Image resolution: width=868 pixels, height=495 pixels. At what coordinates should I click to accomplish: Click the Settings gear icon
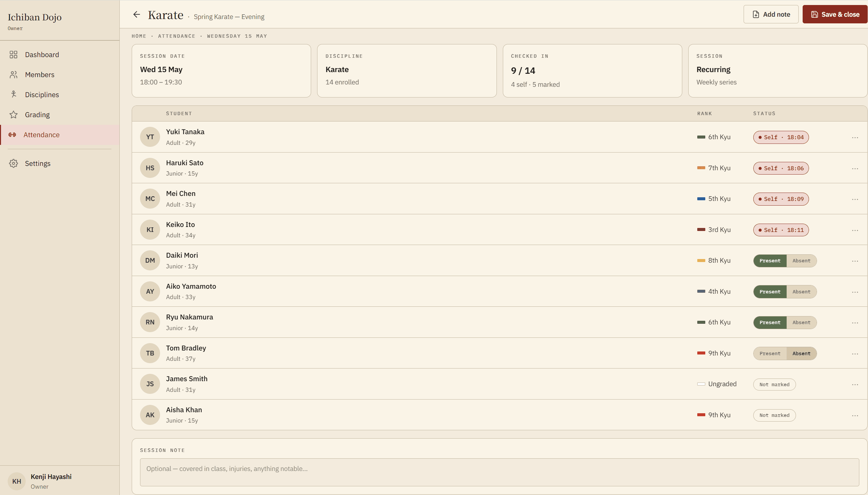[14, 164]
